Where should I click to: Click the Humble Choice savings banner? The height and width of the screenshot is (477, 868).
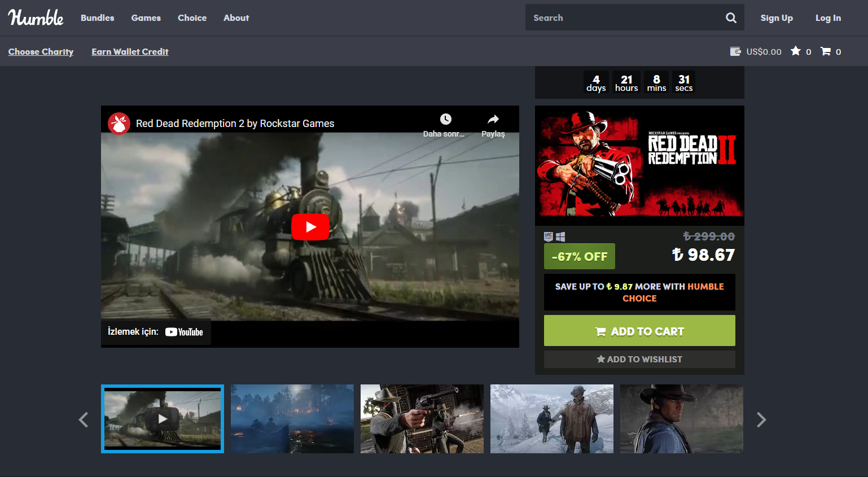(639, 292)
